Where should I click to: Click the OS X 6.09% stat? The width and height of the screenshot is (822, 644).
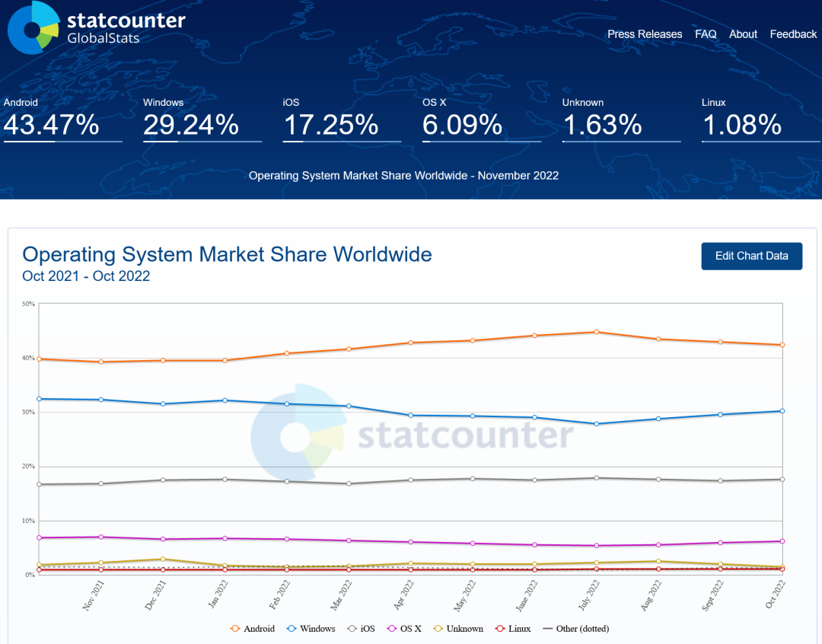[x=463, y=124]
